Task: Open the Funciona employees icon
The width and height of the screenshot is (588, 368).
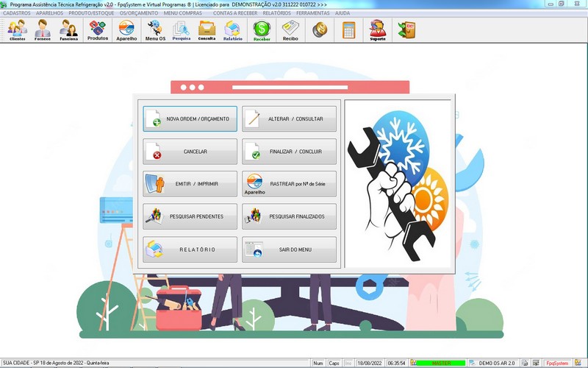Action: click(x=68, y=30)
